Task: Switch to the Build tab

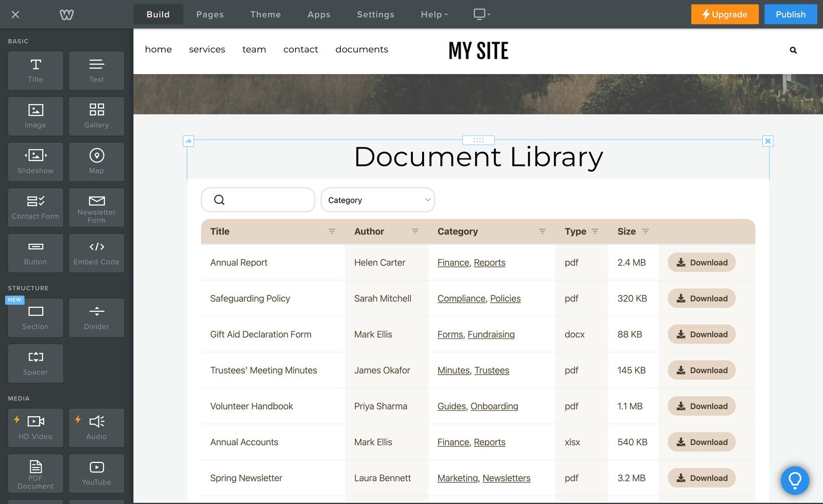Action: (x=158, y=15)
